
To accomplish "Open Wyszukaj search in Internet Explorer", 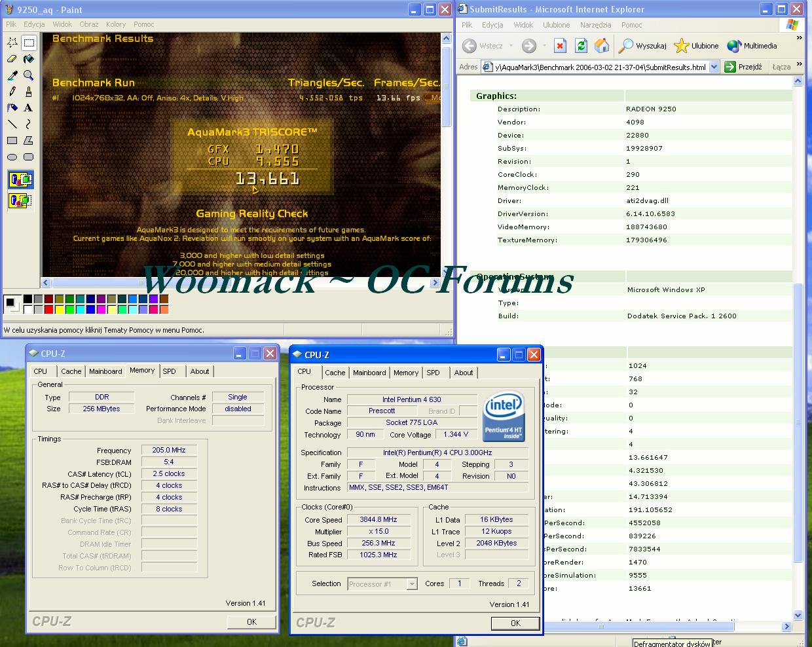I will point(642,46).
